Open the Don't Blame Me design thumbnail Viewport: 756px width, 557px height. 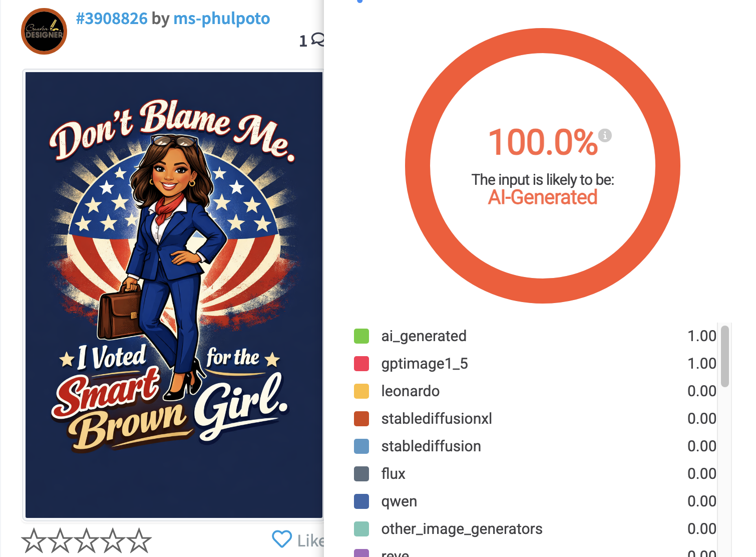click(174, 295)
